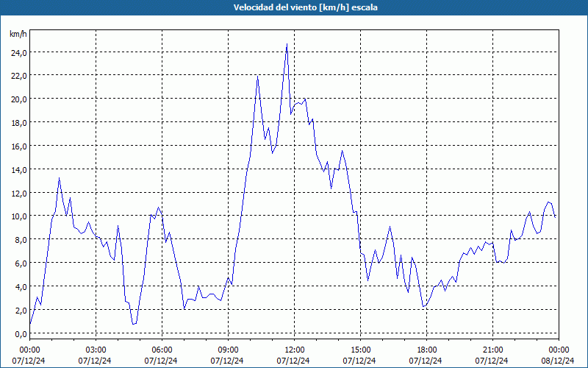Click the "10,0" y-axis value
The height and width of the screenshot is (368, 588).
click(19, 216)
